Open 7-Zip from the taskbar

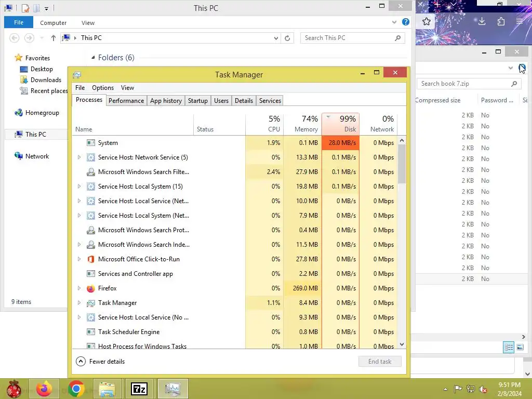139,389
